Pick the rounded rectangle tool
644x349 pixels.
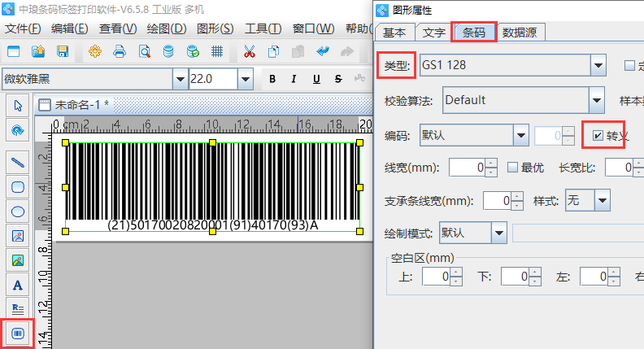18,186
